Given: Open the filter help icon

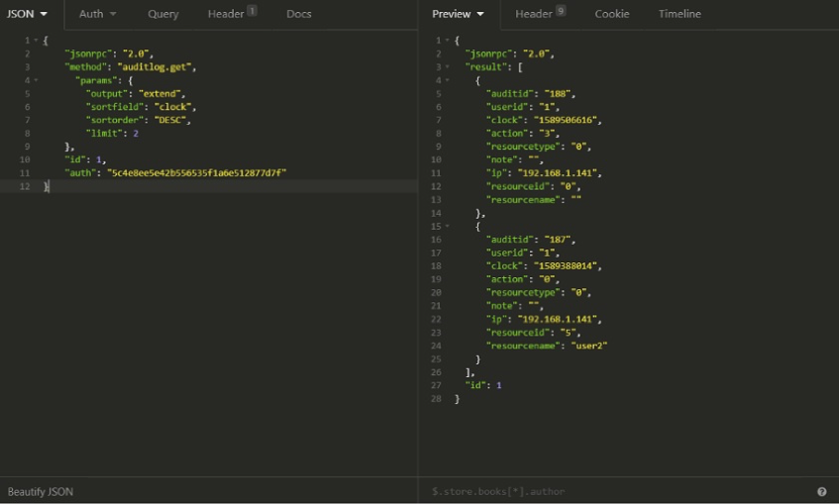Looking at the screenshot, I should [x=821, y=491].
